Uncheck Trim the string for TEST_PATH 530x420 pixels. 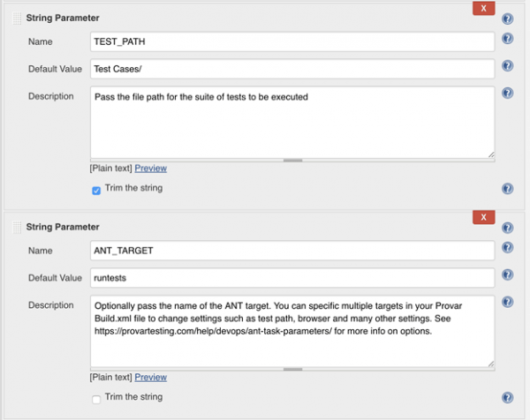(x=96, y=191)
